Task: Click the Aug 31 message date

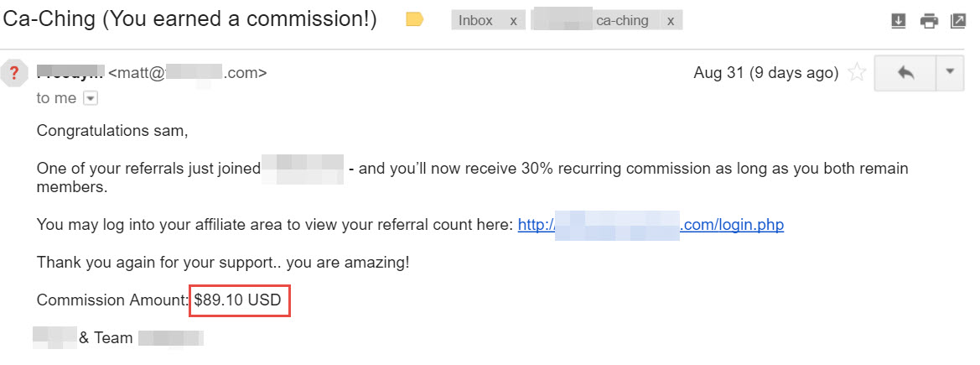Action: [765, 73]
